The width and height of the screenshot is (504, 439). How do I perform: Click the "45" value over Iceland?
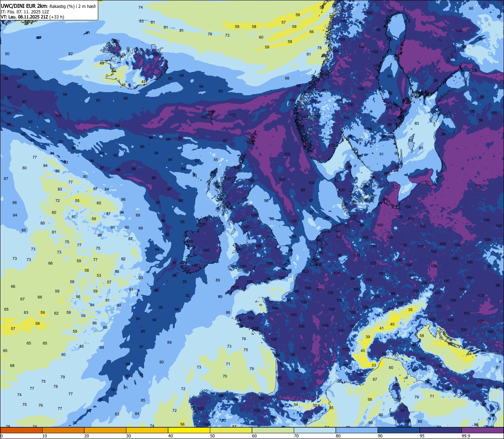point(143,82)
